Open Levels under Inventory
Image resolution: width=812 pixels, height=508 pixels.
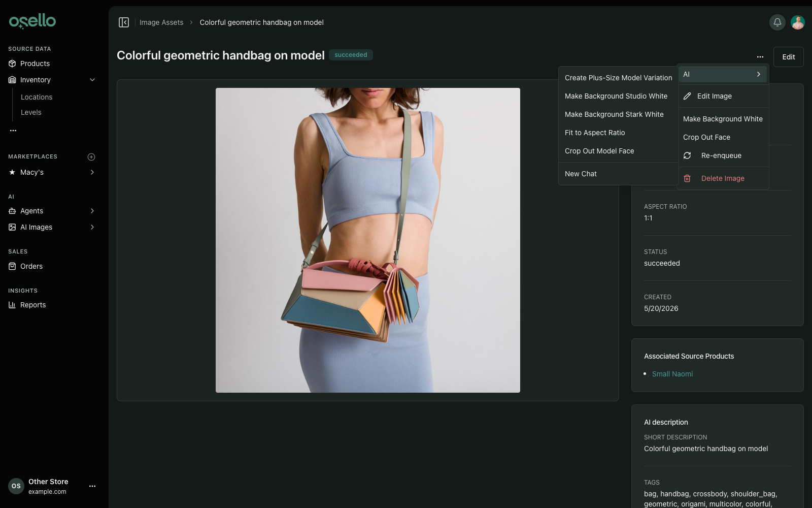coord(31,112)
